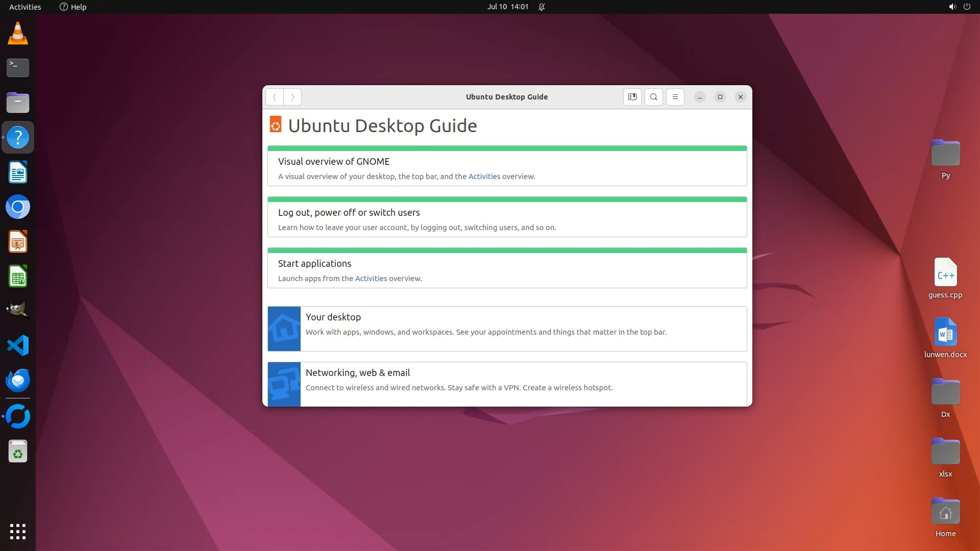The image size is (980, 551).
Task: Open the hamburger menu in Help window
Action: click(675, 97)
